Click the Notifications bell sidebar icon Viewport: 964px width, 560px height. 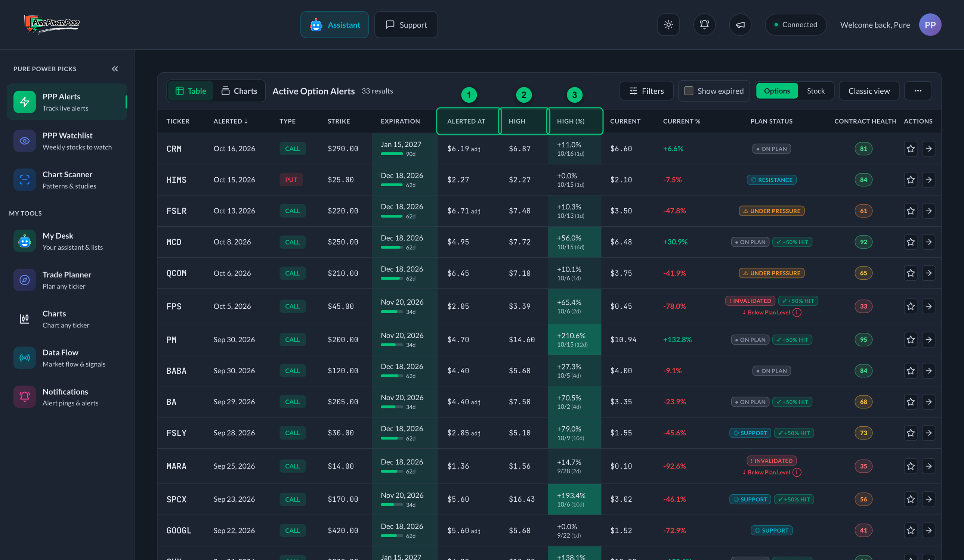pyautogui.click(x=25, y=397)
